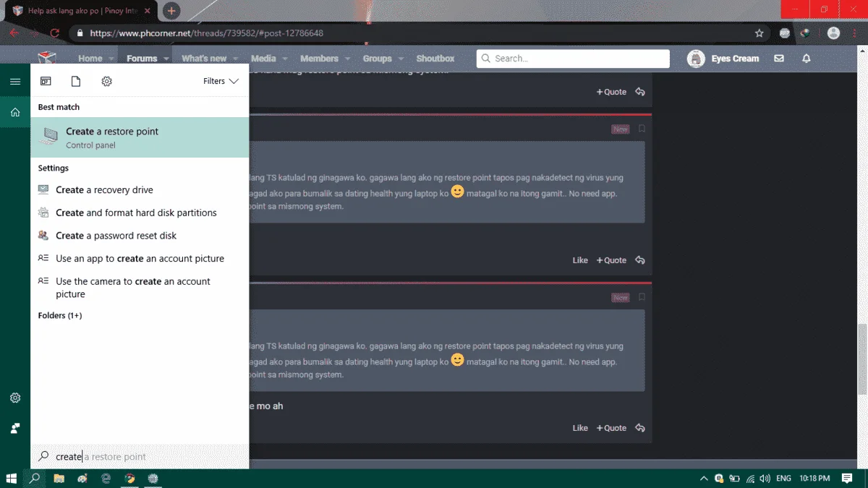This screenshot has height=488, width=868.
Task: Click +Quote on the topmost post
Action: tap(611, 92)
